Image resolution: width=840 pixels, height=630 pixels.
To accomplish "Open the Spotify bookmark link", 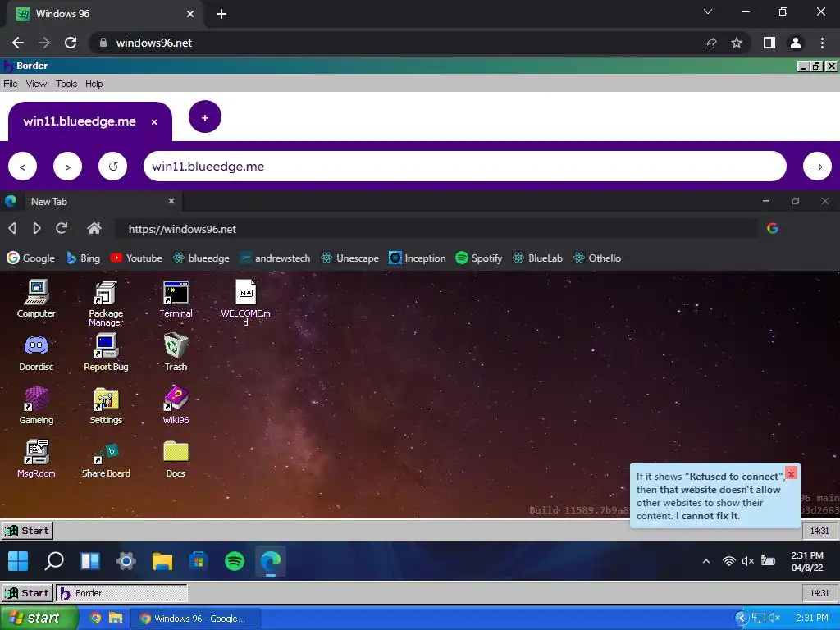I will (x=479, y=258).
